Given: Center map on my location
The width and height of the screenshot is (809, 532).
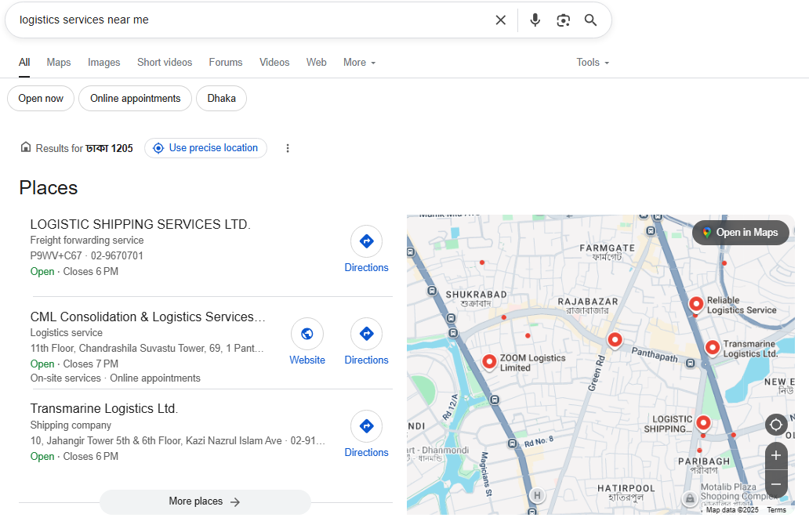Looking at the screenshot, I should point(775,425).
